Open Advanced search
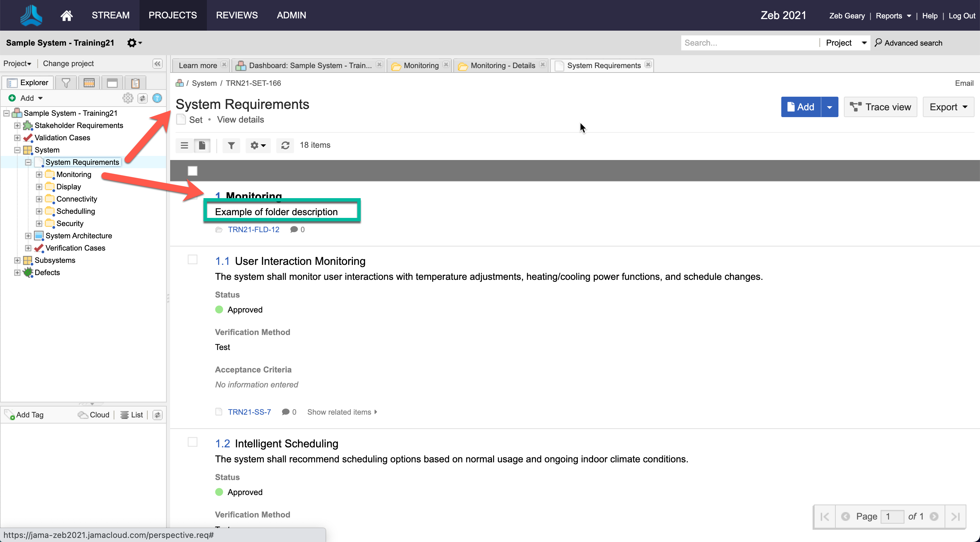Viewport: 980px width, 542px height. [909, 43]
